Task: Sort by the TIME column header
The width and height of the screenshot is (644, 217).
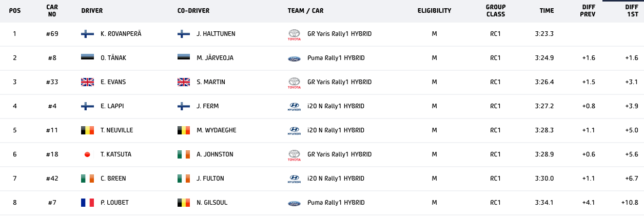Action: (547, 11)
